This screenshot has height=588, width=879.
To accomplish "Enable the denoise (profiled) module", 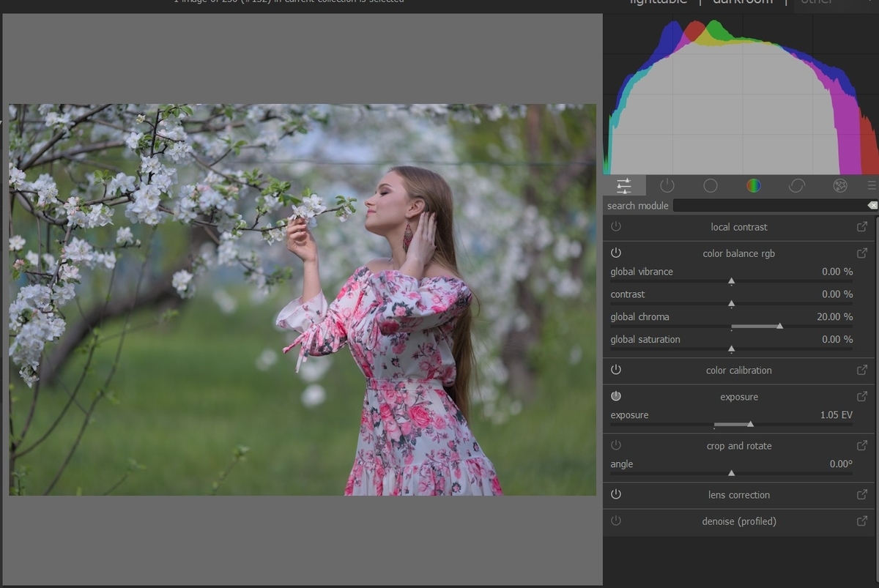I will point(616,521).
